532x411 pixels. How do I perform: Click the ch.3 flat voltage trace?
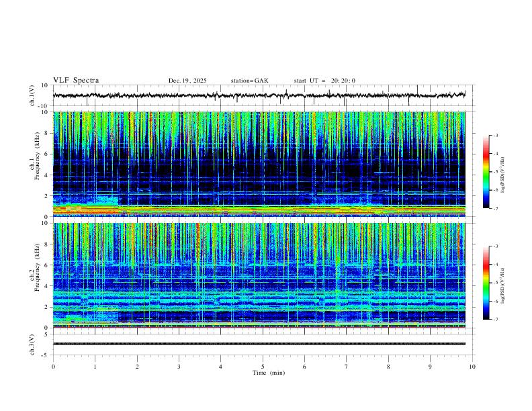point(259,344)
